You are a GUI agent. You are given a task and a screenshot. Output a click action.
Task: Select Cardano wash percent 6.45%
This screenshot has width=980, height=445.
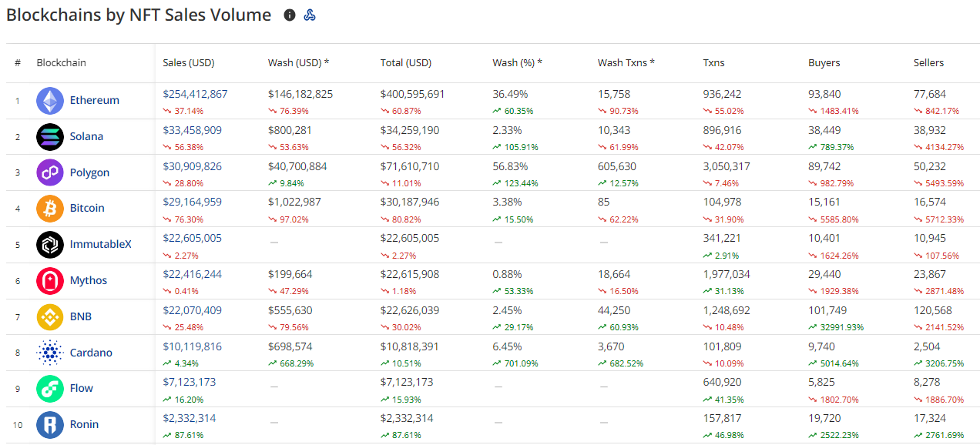click(x=508, y=346)
